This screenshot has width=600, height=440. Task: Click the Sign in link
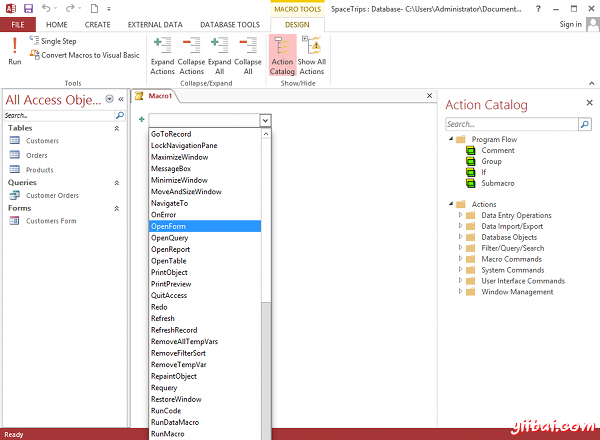[x=570, y=24]
